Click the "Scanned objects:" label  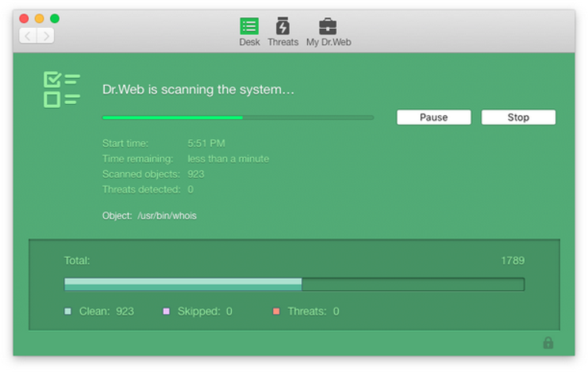coord(141,174)
